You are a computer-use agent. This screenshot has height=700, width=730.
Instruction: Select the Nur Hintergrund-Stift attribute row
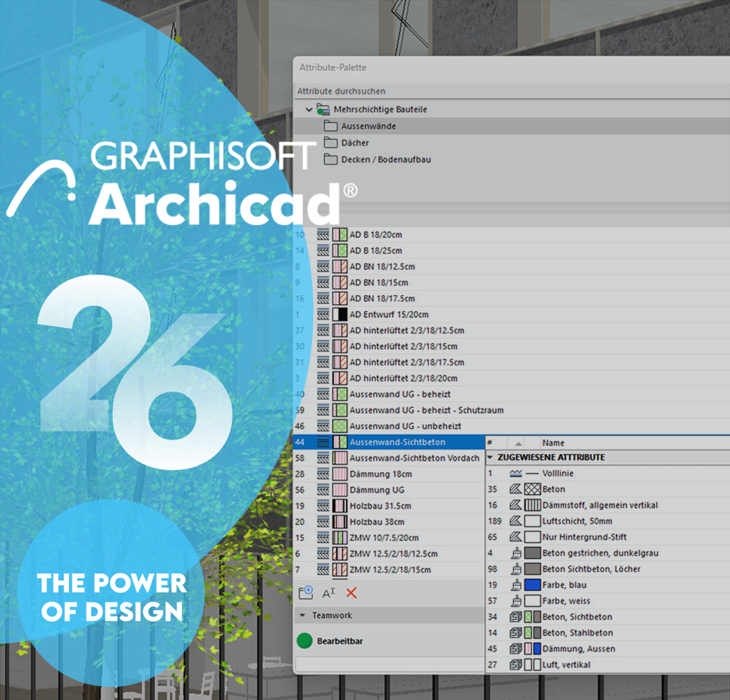(x=608, y=537)
